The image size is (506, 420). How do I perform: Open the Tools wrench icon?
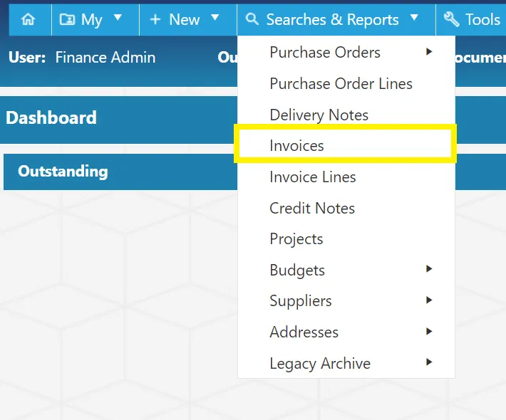pyautogui.click(x=451, y=19)
